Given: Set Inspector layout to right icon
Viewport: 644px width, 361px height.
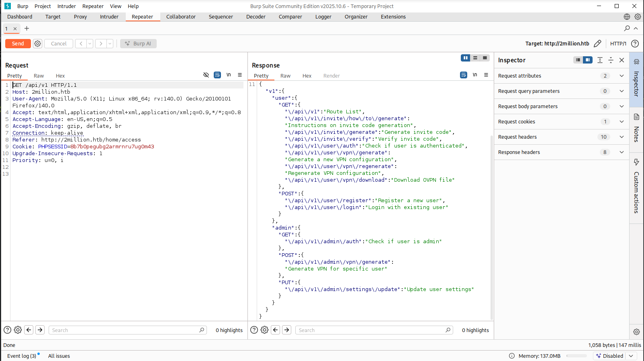Looking at the screenshot, I should (x=588, y=60).
